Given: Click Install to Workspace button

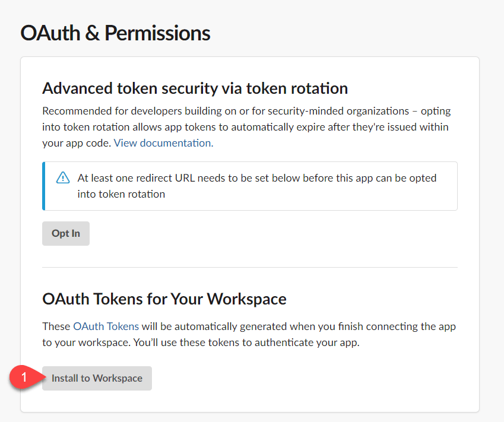Looking at the screenshot, I should pos(97,378).
